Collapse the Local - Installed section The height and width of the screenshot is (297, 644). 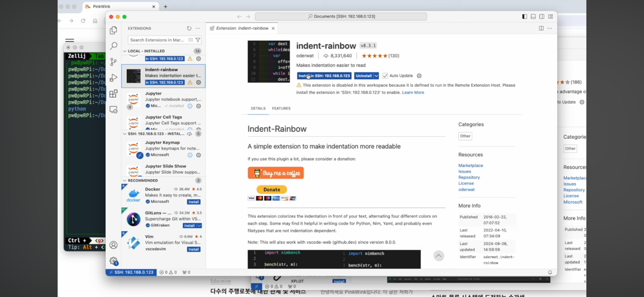(125, 51)
